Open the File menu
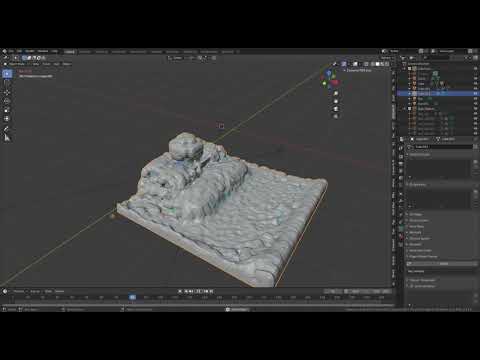 11,51
